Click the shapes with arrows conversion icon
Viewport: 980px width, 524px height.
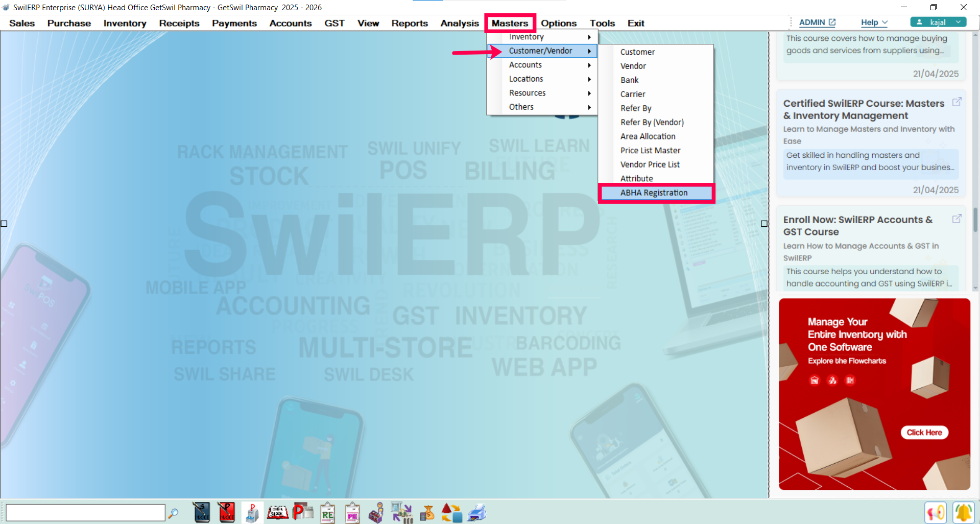451,513
